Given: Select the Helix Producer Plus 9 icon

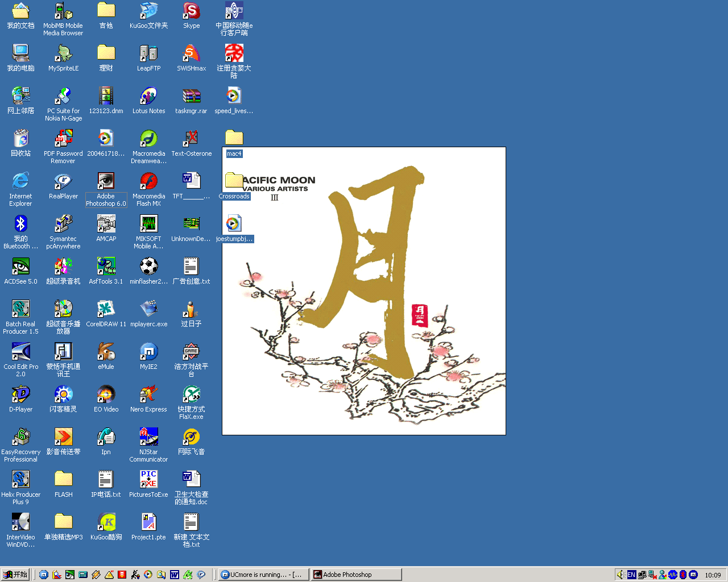Looking at the screenshot, I should point(20,488).
